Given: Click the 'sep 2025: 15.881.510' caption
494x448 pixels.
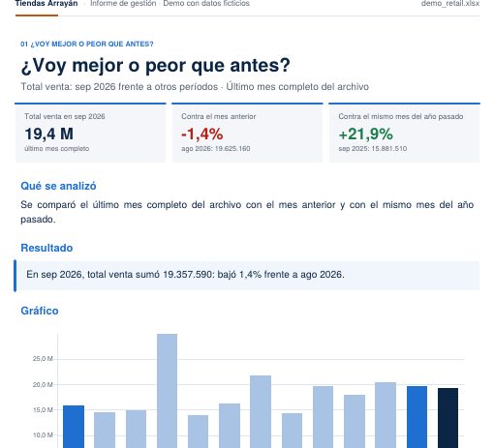Looking at the screenshot, I should click(x=373, y=149).
